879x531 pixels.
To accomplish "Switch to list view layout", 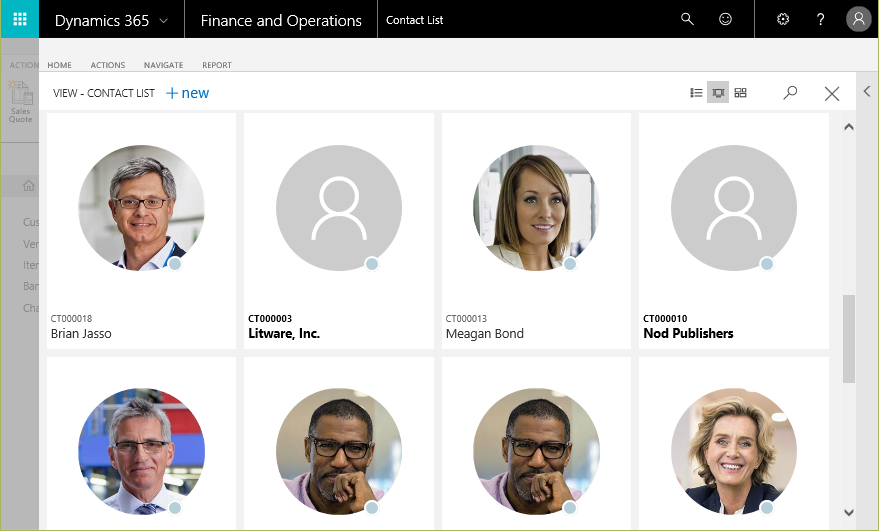I will click(696, 93).
